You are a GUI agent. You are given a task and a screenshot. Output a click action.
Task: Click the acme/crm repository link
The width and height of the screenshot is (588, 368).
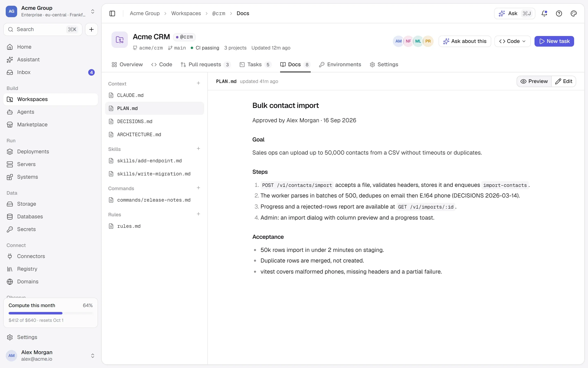148,48
